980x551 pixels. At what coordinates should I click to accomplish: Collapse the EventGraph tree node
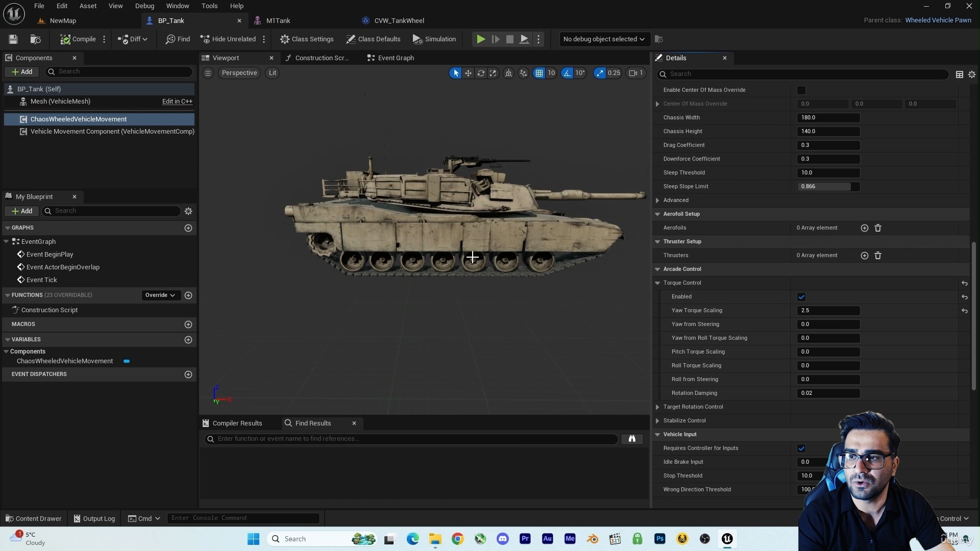click(x=6, y=242)
